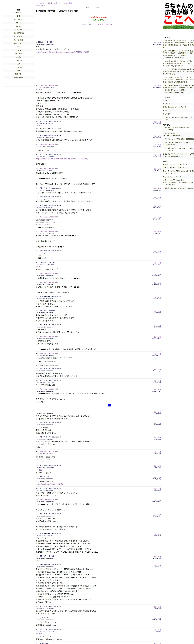Open the おりせん ★2 thread
The height and width of the screenshot is (644, 194).
167,111
